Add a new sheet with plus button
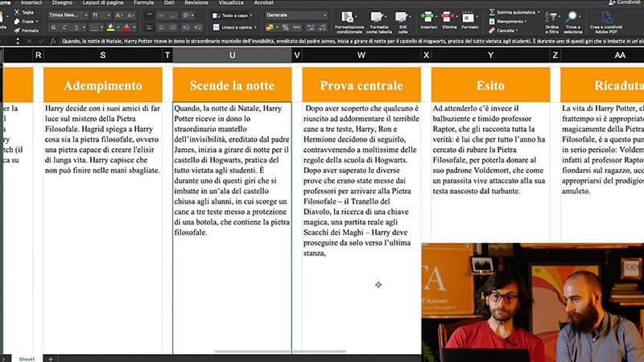The image size is (644, 362). [51, 359]
